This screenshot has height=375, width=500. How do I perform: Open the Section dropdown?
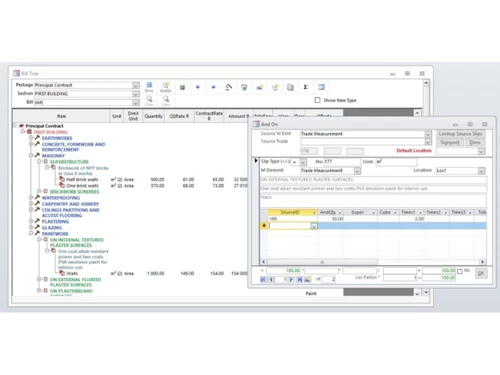click(135, 94)
